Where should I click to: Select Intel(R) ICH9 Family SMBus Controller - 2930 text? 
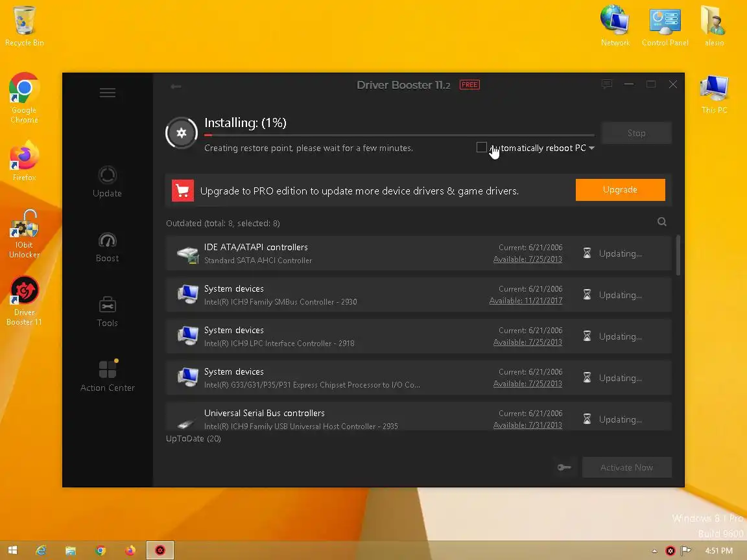point(280,302)
